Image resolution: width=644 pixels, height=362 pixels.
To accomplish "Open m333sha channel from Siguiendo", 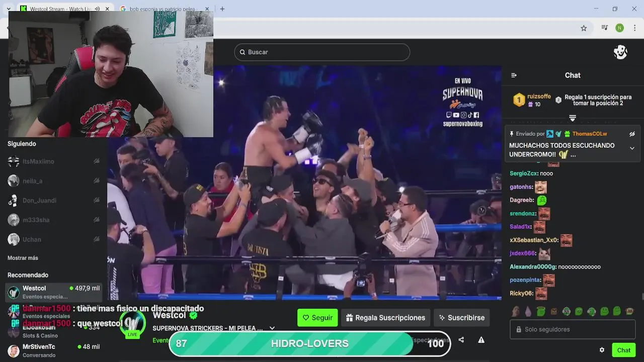I will 53,220.
